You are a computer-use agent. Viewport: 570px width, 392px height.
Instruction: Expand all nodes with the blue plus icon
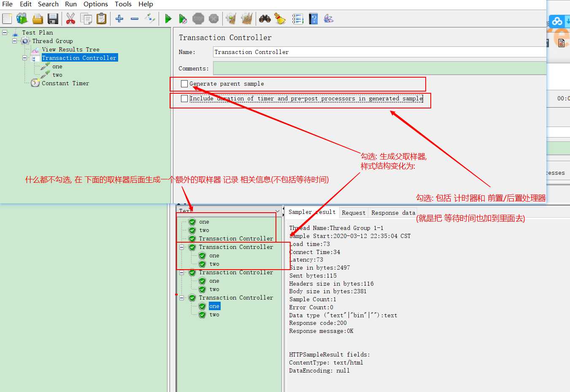click(119, 19)
